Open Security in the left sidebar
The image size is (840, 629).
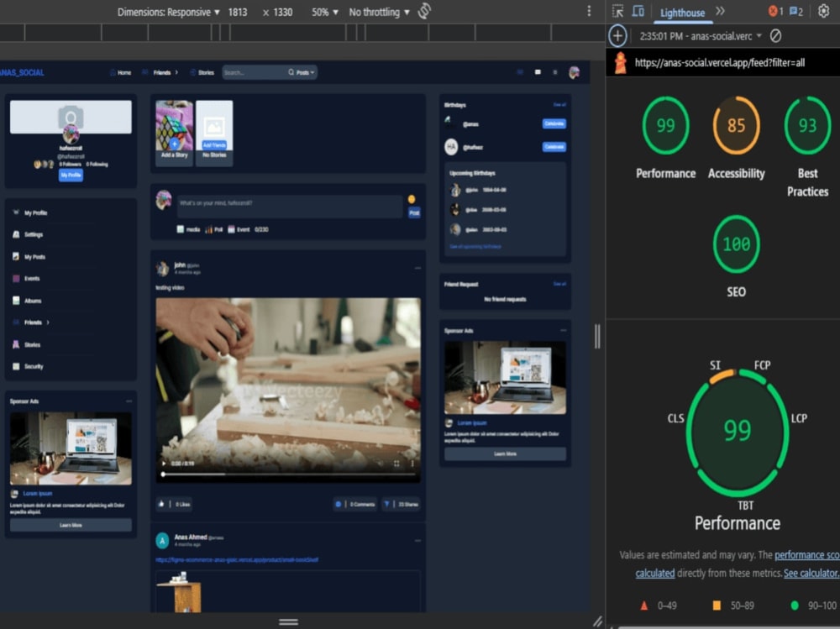pyautogui.click(x=28, y=366)
